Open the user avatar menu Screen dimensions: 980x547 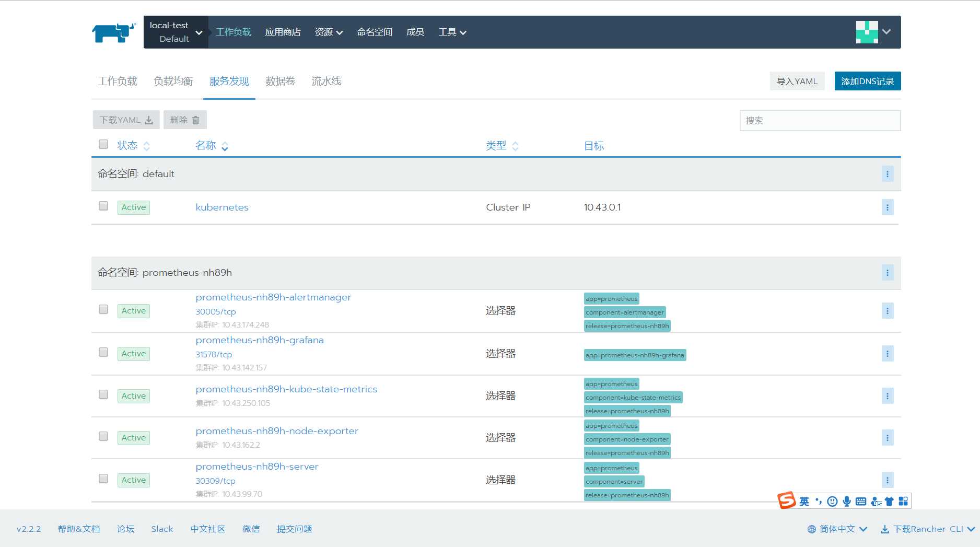867,32
